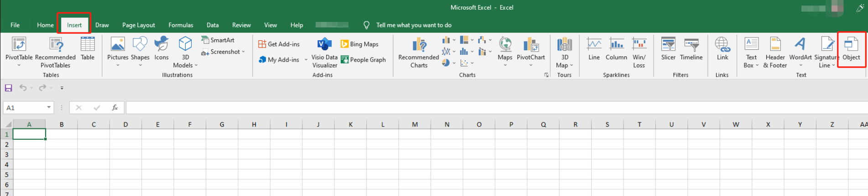The height and width of the screenshot is (196, 868).
Task: Select the Draw tab
Action: [102, 25]
